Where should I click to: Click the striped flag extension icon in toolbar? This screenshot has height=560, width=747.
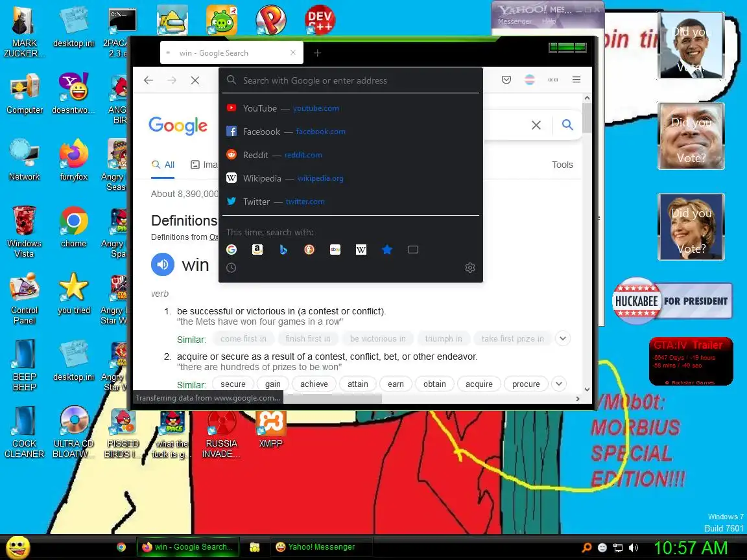529,80
